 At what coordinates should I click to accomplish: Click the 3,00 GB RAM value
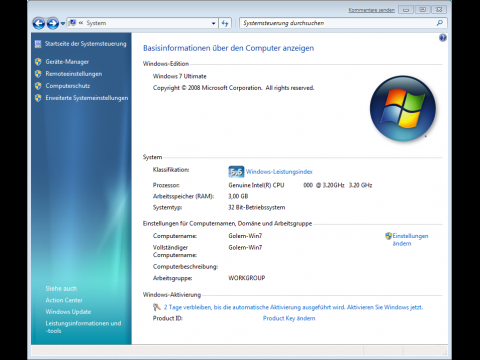tap(238, 196)
